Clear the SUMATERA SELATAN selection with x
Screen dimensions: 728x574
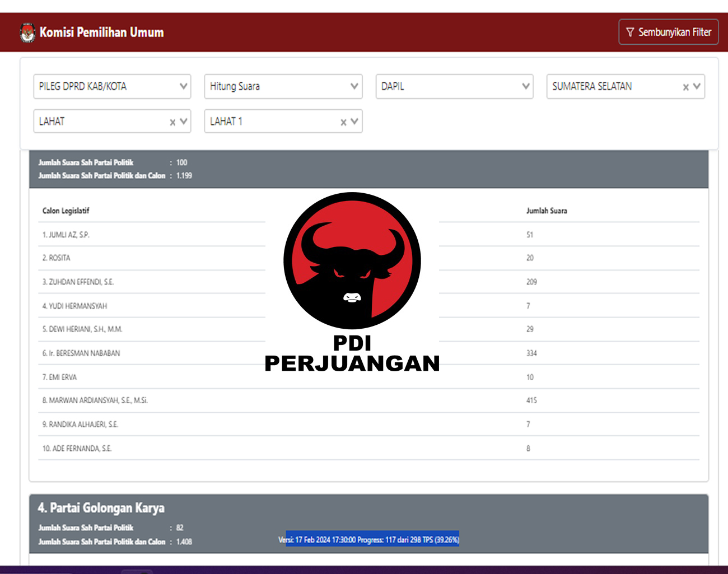[685, 87]
